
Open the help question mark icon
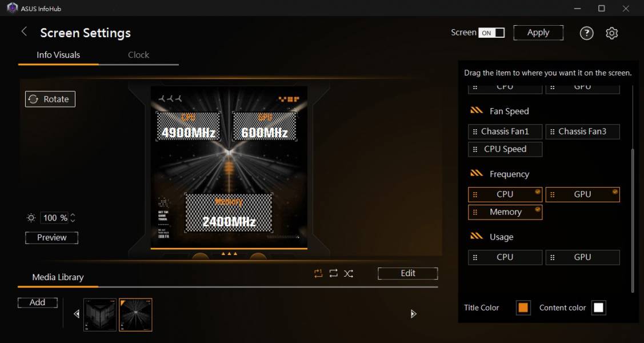coord(586,33)
